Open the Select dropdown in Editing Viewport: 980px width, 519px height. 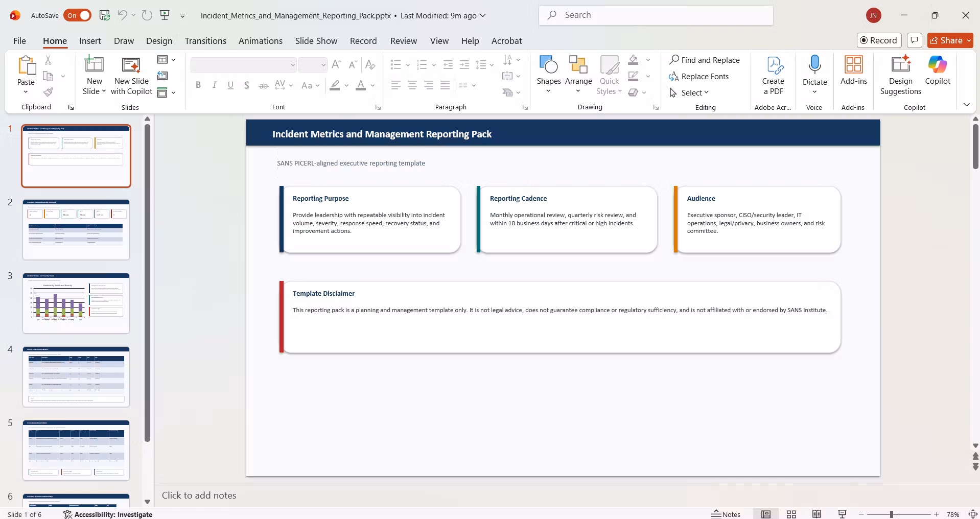(689, 92)
